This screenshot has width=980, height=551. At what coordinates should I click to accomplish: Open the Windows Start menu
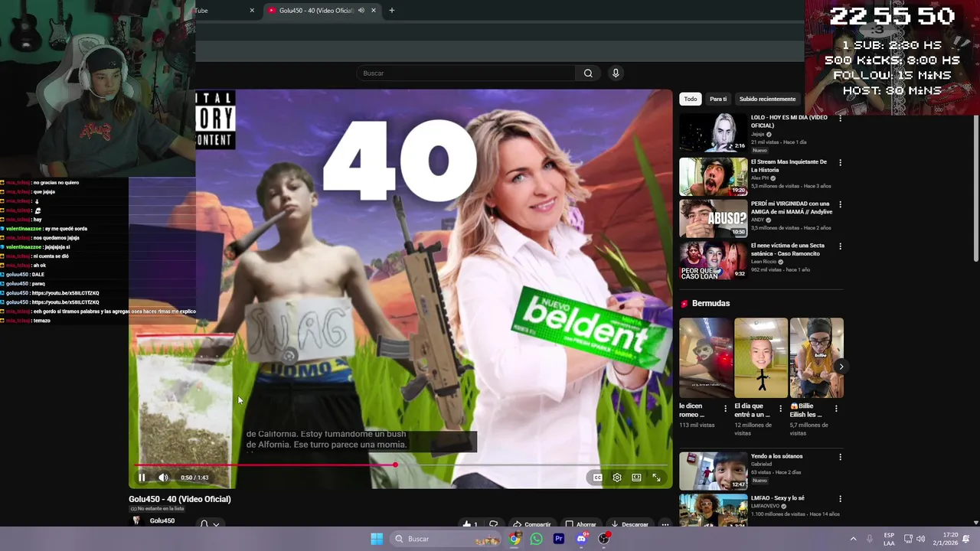coord(377,539)
